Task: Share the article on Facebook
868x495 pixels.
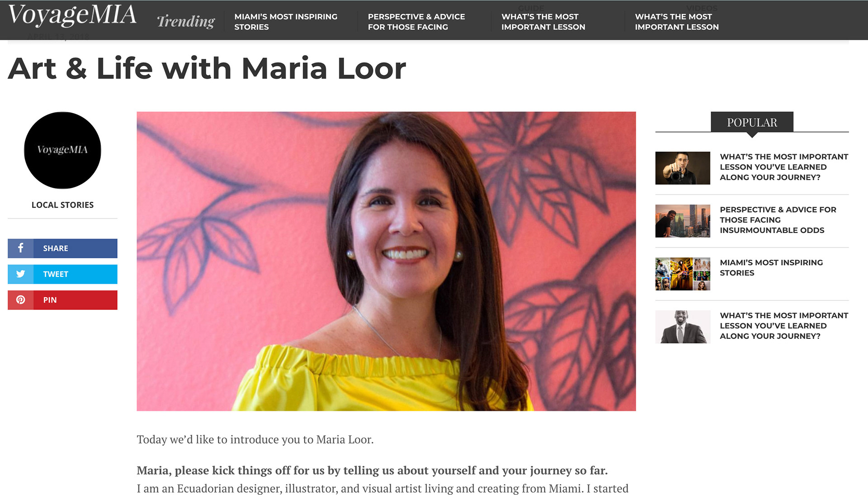Action: 62,248
